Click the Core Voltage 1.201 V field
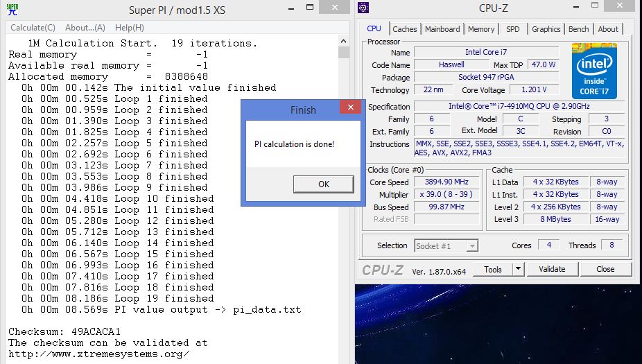This screenshot has height=364, width=642. coord(534,89)
